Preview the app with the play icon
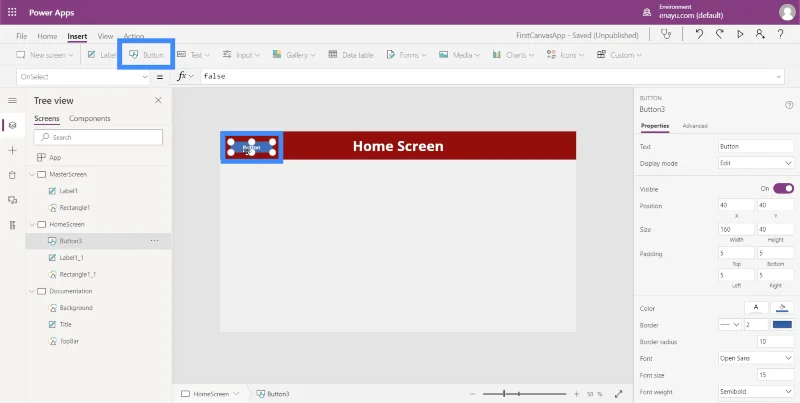Image resolution: width=800 pixels, height=403 pixels. (x=740, y=34)
